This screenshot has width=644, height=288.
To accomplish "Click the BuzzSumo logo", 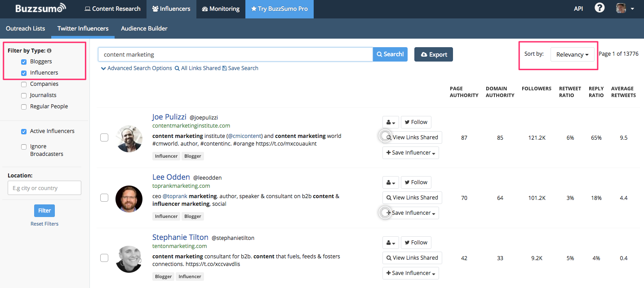I will point(40,8).
